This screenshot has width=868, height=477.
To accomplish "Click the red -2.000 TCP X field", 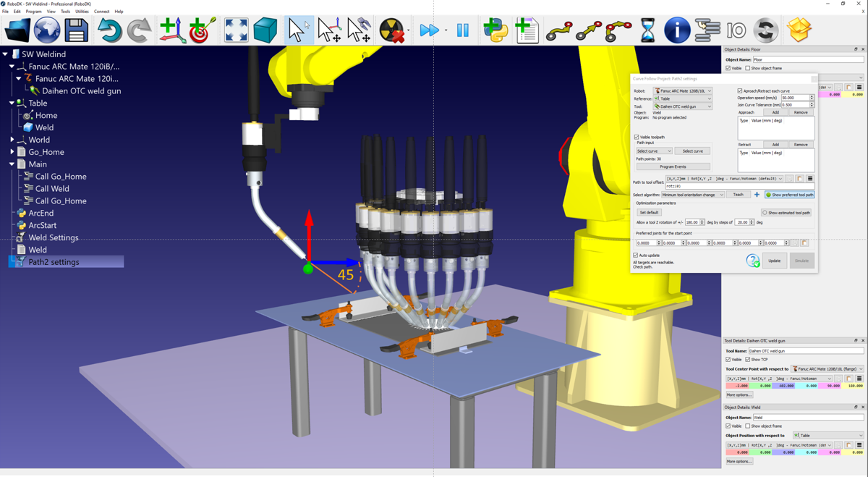I will coord(737,387).
